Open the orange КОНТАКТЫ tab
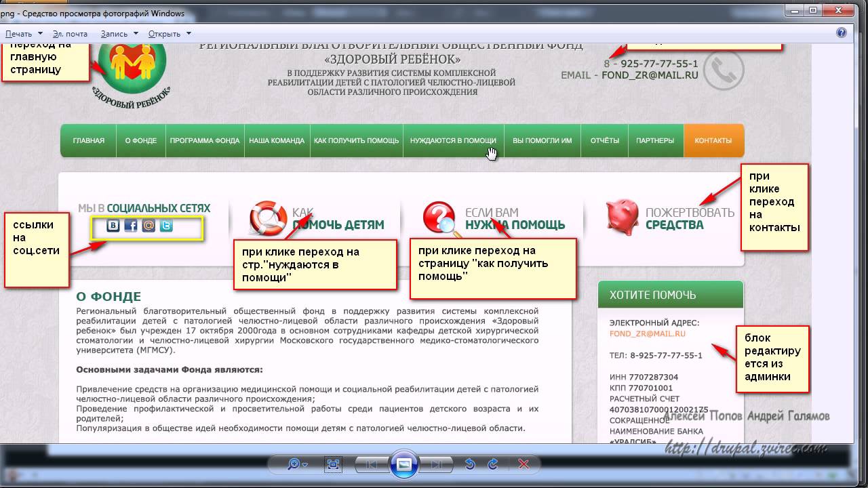The height and width of the screenshot is (488, 868). click(713, 141)
